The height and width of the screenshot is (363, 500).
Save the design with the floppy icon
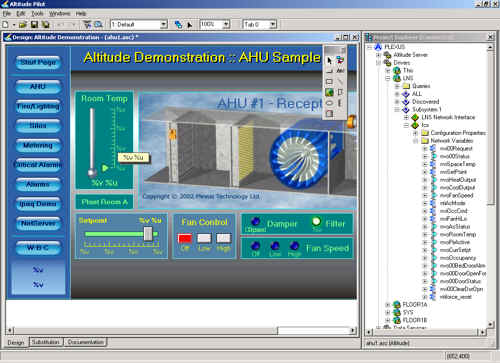(x=34, y=24)
